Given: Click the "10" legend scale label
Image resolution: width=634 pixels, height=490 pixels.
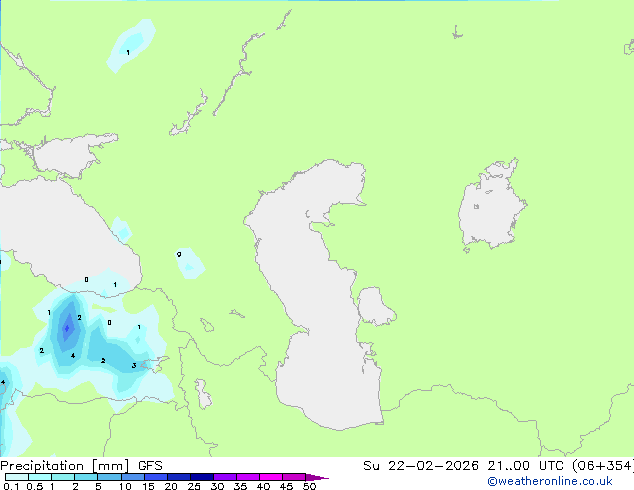Looking at the screenshot, I should [x=125, y=486].
